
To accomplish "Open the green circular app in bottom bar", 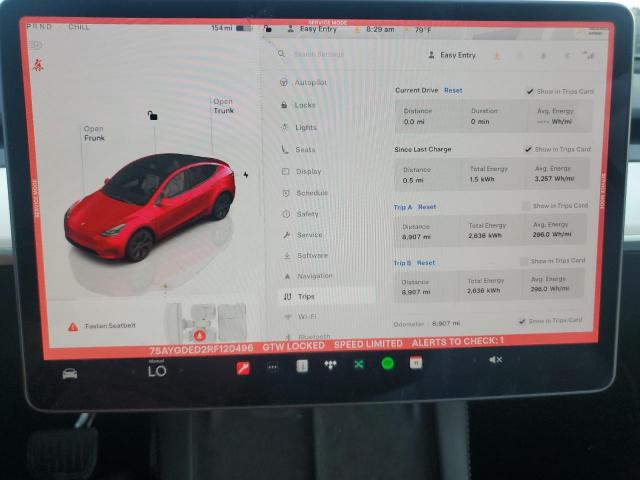I will click(387, 363).
